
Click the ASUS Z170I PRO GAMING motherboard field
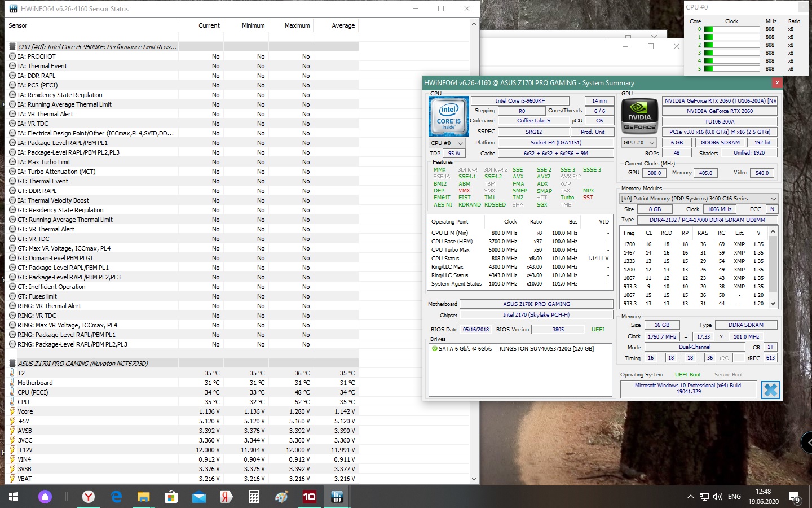[x=536, y=304]
